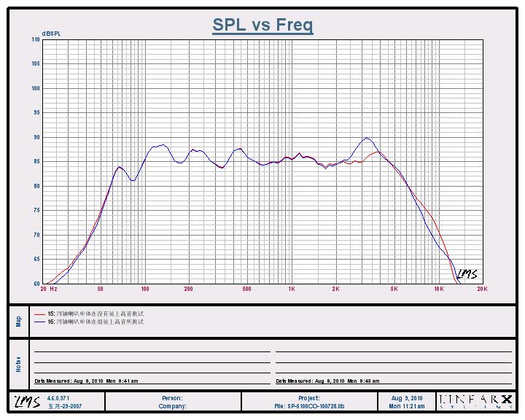Click the Aug 9, 2010 date stamp

(x=407, y=398)
